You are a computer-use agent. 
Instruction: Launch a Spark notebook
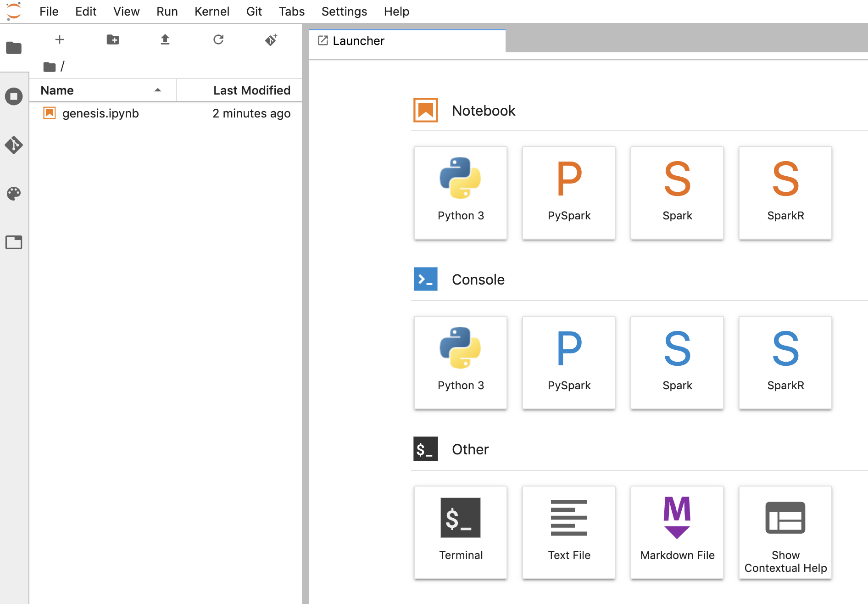(x=677, y=193)
